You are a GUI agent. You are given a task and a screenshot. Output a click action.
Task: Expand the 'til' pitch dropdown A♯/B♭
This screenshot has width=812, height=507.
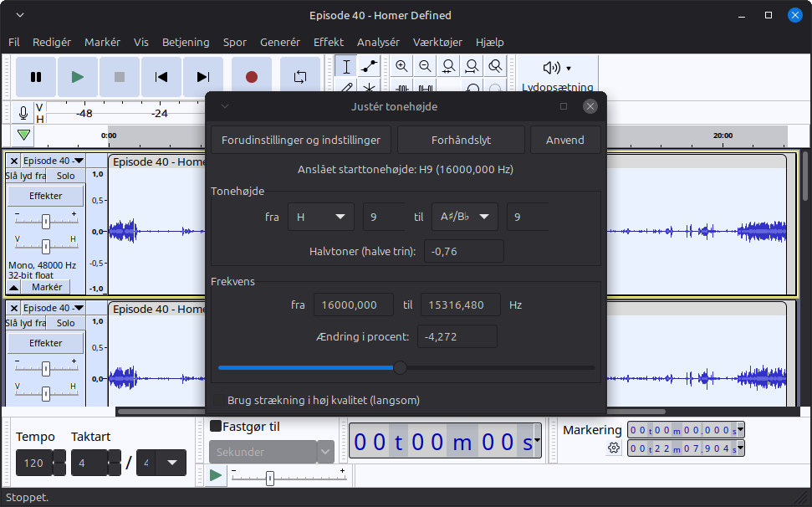click(x=465, y=217)
